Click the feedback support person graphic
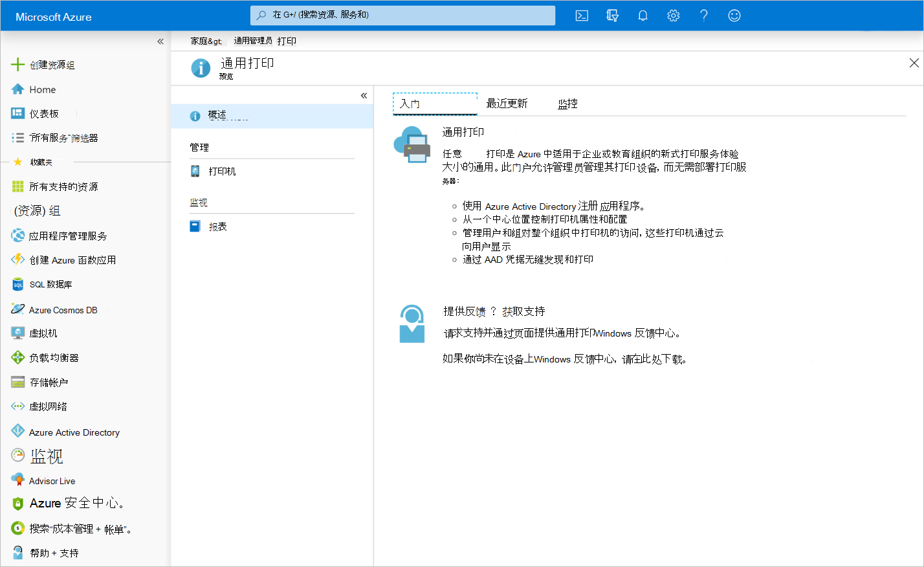The height and width of the screenshot is (567, 924). tap(412, 324)
